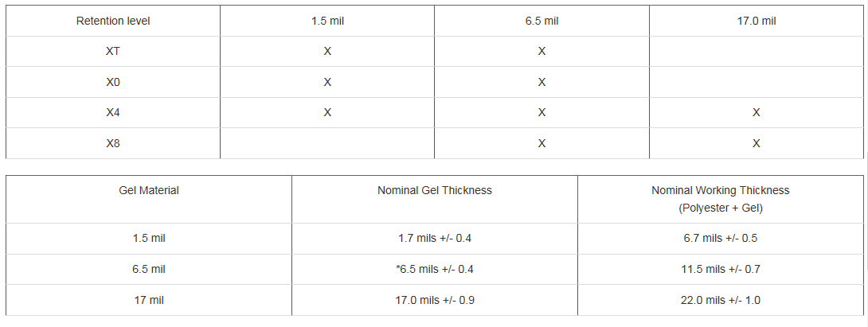
Task: Click the "22.0 mils +/- 1.0" cell
Action: tap(721, 300)
